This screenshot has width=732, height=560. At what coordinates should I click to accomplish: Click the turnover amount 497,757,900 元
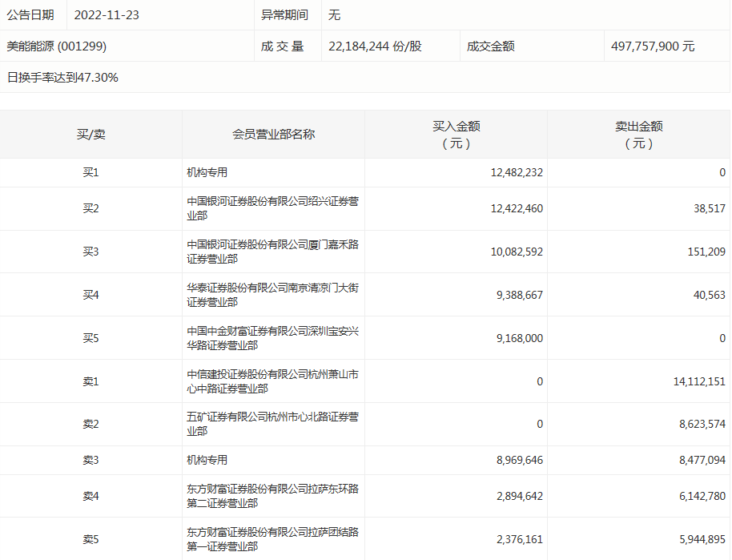click(652, 46)
